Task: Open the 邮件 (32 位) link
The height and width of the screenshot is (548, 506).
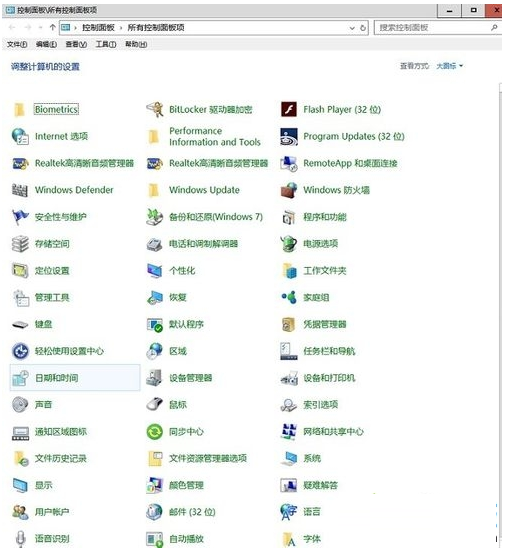Action: pyautogui.click(x=192, y=512)
